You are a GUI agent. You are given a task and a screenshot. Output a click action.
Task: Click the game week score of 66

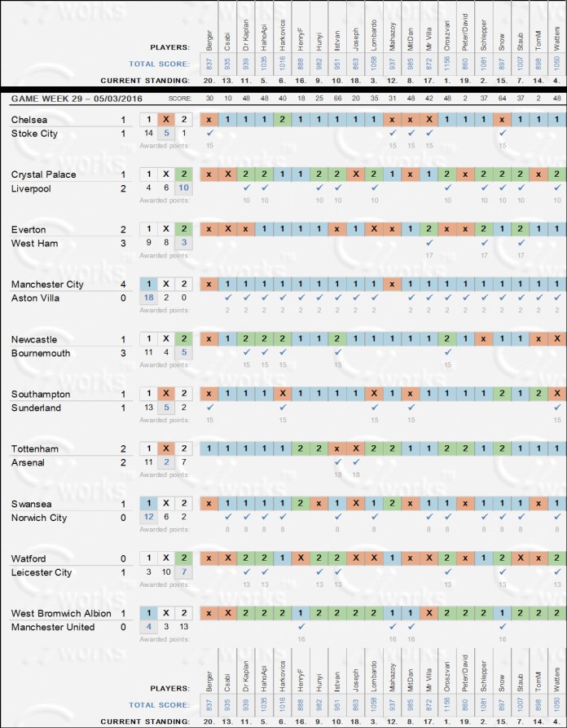coord(338,99)
